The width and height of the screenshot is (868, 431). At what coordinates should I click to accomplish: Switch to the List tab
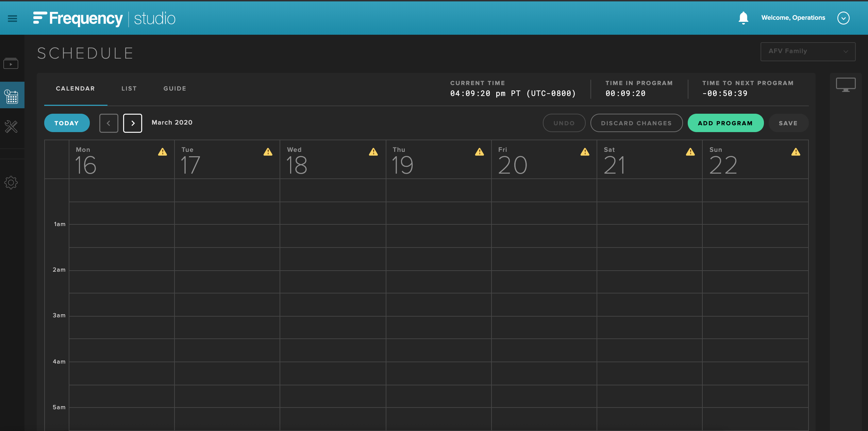pyautogui.click(x=129, y=89)
